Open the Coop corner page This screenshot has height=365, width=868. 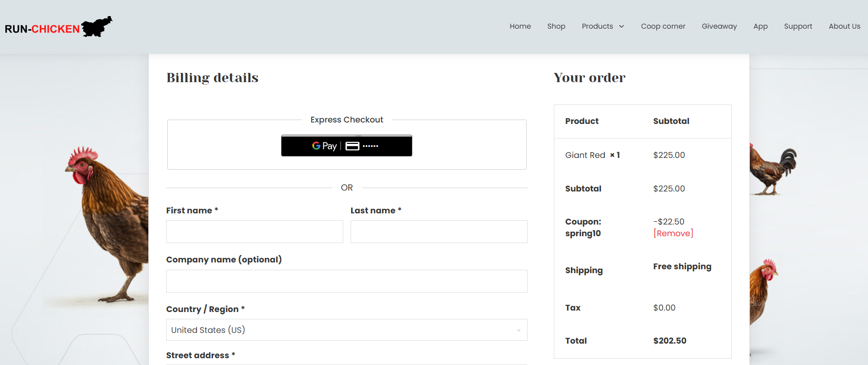pyautogui.click(x=663, y=26)
